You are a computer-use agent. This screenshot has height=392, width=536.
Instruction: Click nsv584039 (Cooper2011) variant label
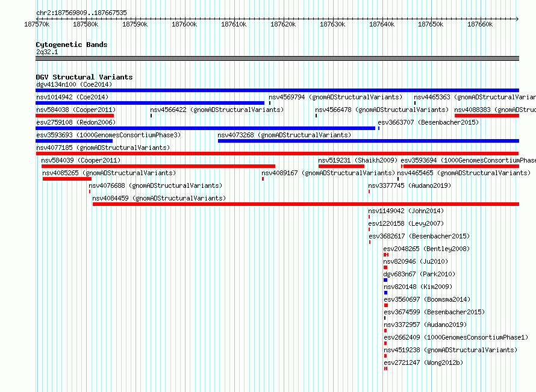coord(81,160)
